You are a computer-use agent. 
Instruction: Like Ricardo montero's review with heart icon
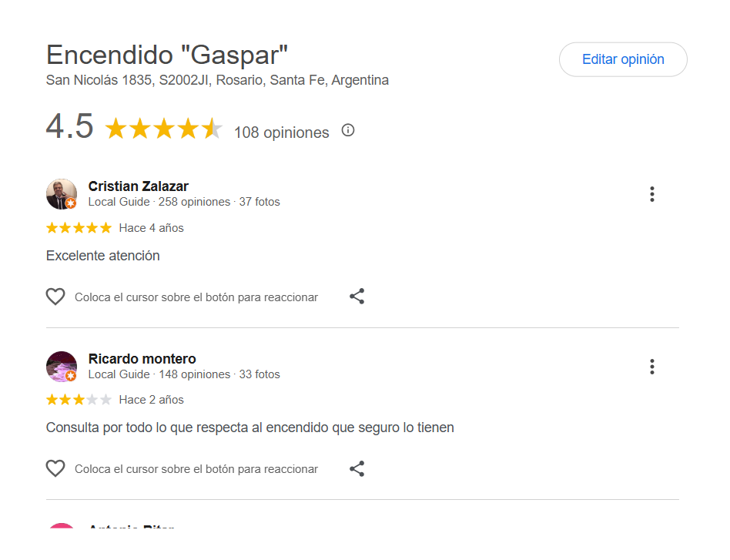tap(55, 468)
